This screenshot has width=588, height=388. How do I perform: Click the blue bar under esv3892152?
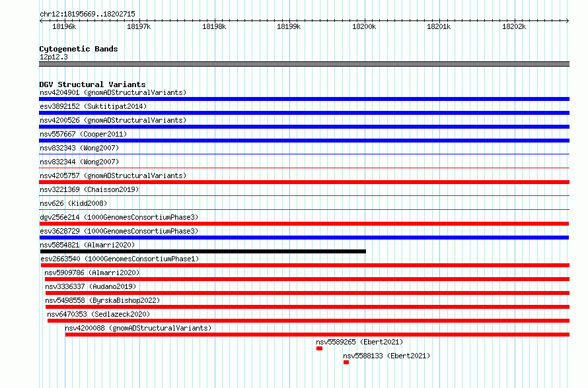(x=304, y=113)
